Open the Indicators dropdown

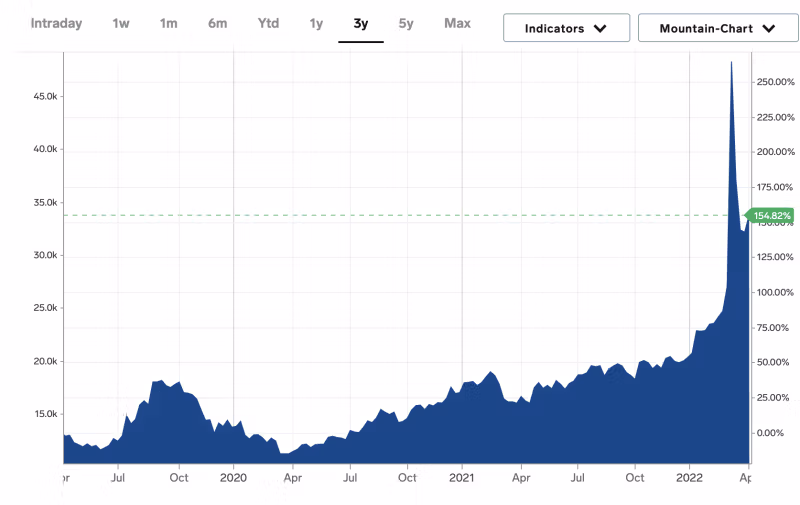566,28
